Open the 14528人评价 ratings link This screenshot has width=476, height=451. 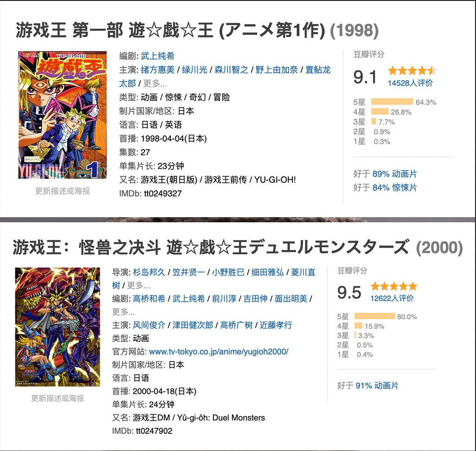pos(410,83)
